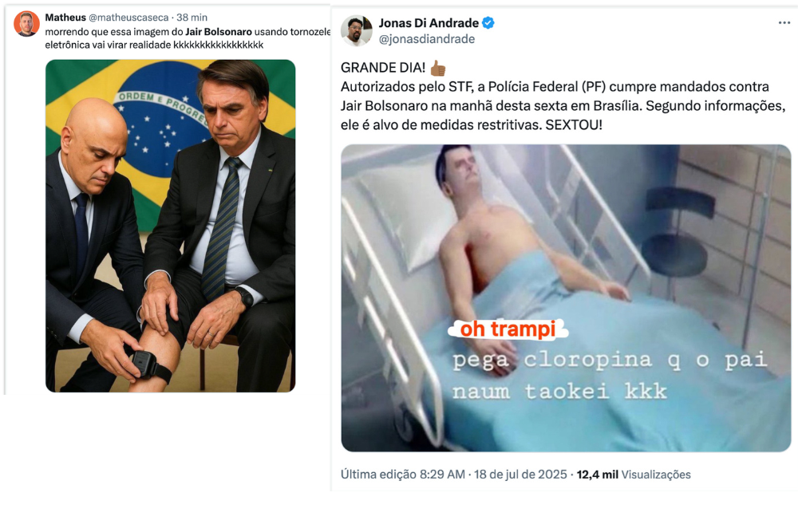
Task: Open the hospital bed meme image
Action: [566, 298]
